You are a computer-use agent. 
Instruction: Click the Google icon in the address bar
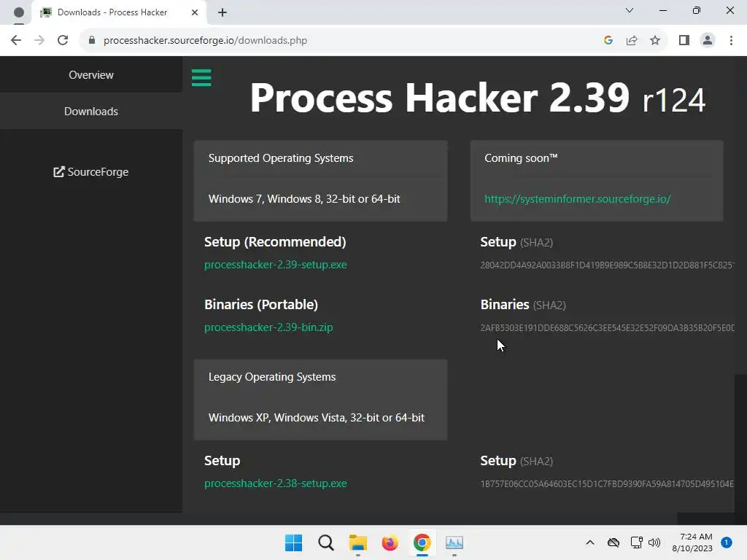[608, 41]
